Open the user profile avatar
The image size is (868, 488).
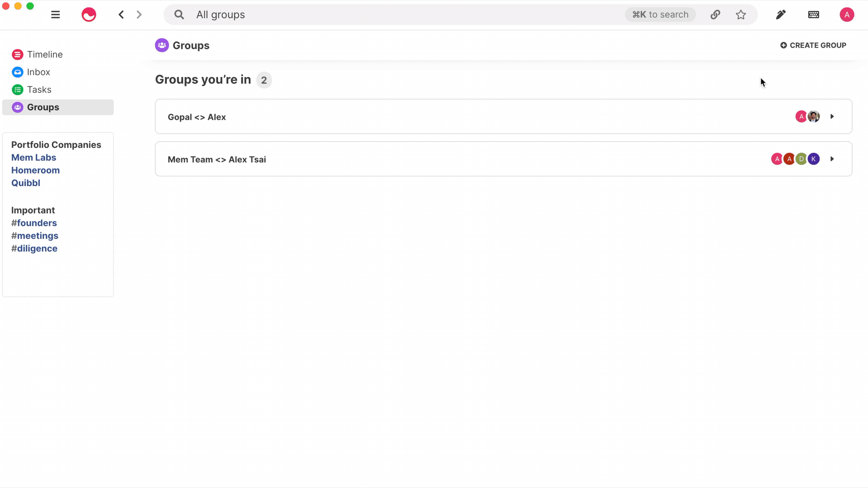click(x=847, y=15)
